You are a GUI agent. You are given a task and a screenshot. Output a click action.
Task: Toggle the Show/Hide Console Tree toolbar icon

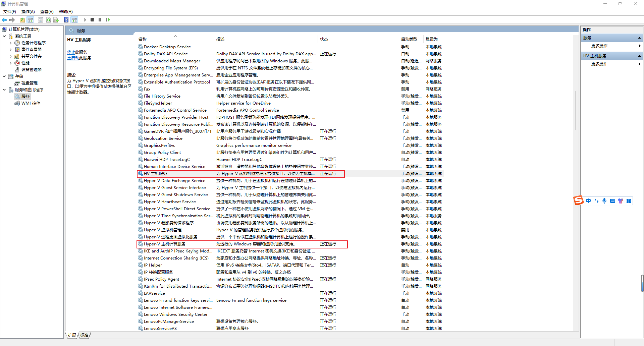pyautogui.click(x=31, y=20)
